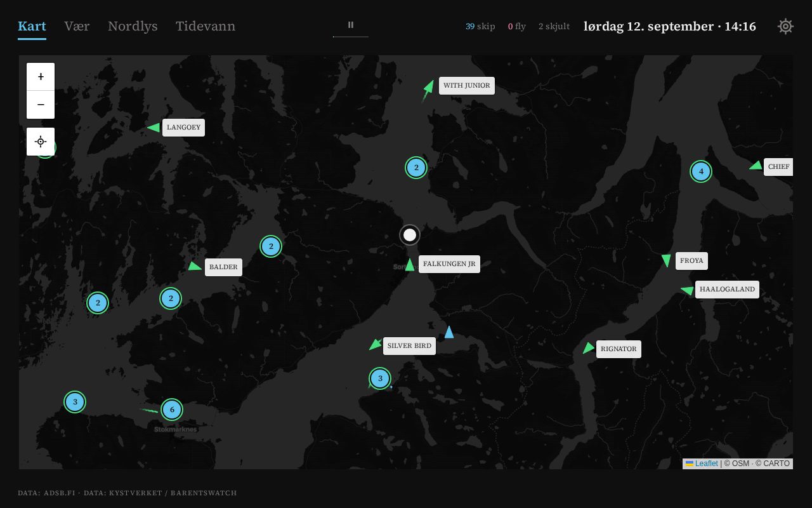Screen dimensions: 812x508
Task: Zoom in on the map
Action: (41, 77)
